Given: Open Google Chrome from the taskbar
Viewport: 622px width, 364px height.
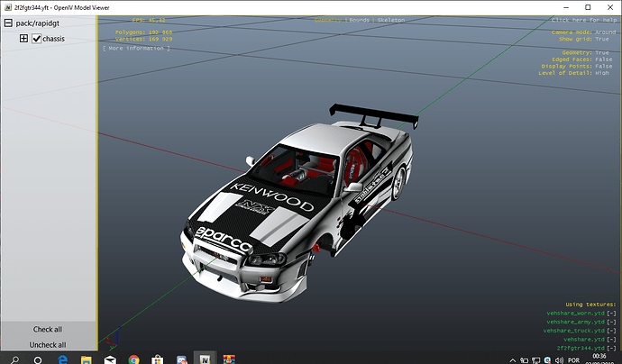Looking at the screenshot, I should coord(133,358).
